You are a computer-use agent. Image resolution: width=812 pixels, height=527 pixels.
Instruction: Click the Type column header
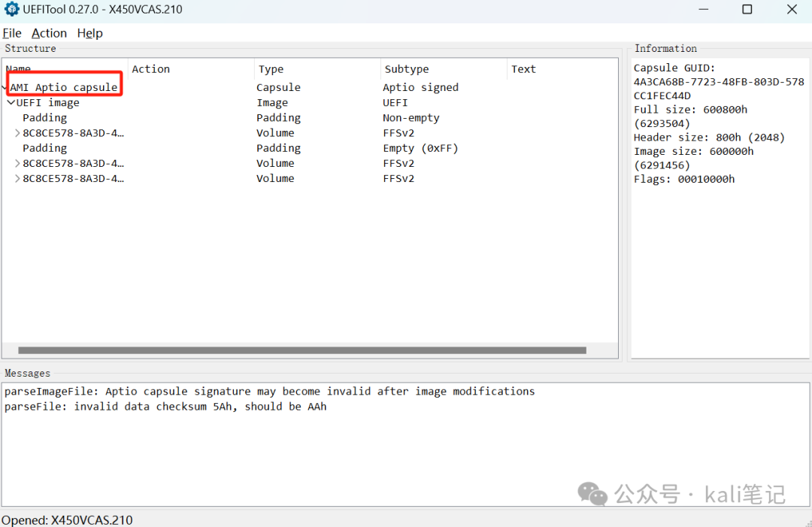coord(317,69)
